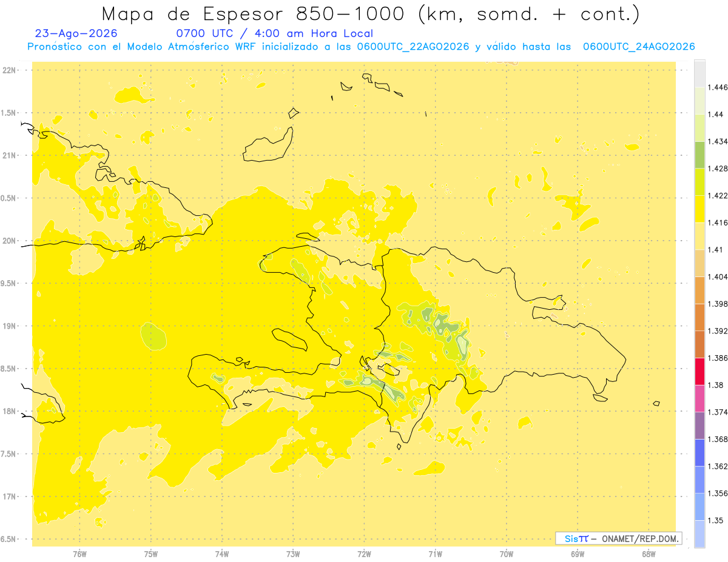Select the legend value 1.386
728x562 pixels.
(719, 358)
